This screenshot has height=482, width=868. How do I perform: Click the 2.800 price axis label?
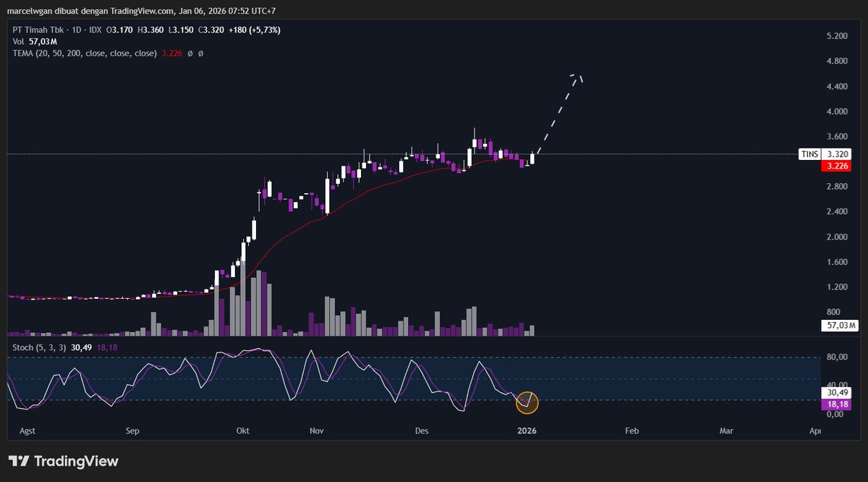(836, 187)
